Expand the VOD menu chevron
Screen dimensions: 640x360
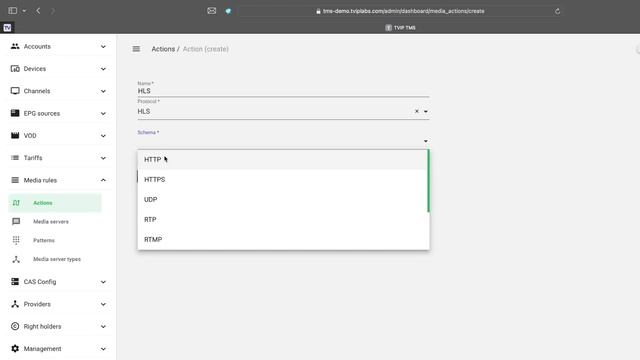click(103, 136)
